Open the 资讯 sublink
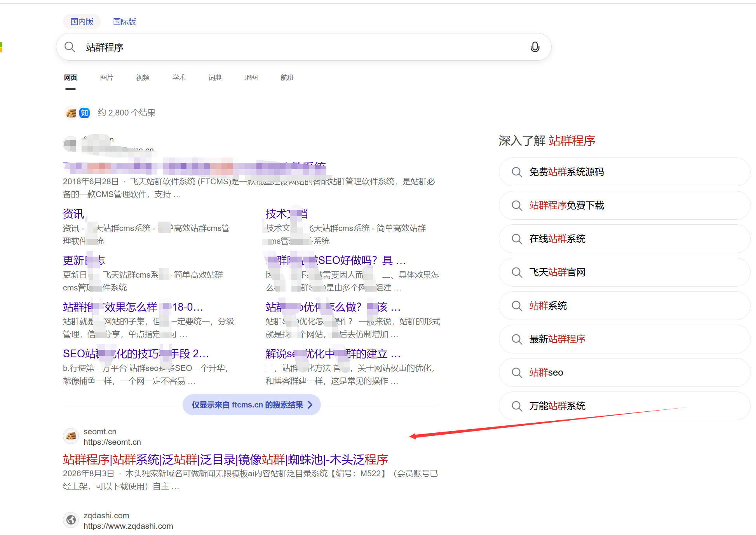Screen dimensions: 756x535 [73, 213]
